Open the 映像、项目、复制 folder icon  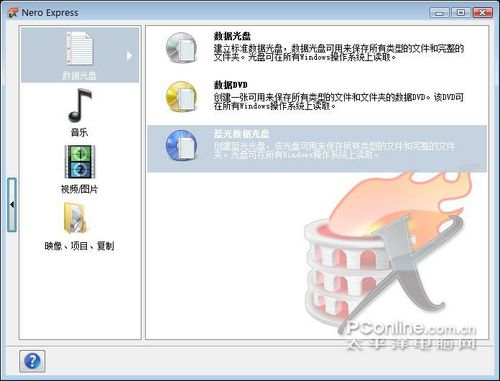pyautogui.click(x=76, y=218)
